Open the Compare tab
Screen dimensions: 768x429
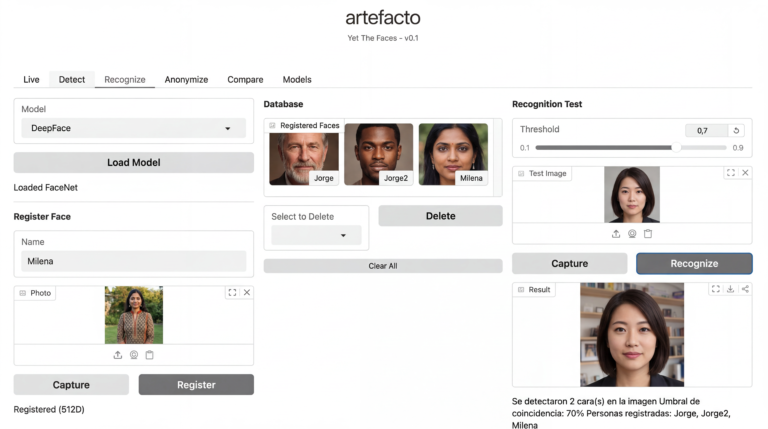click(245, 80)
